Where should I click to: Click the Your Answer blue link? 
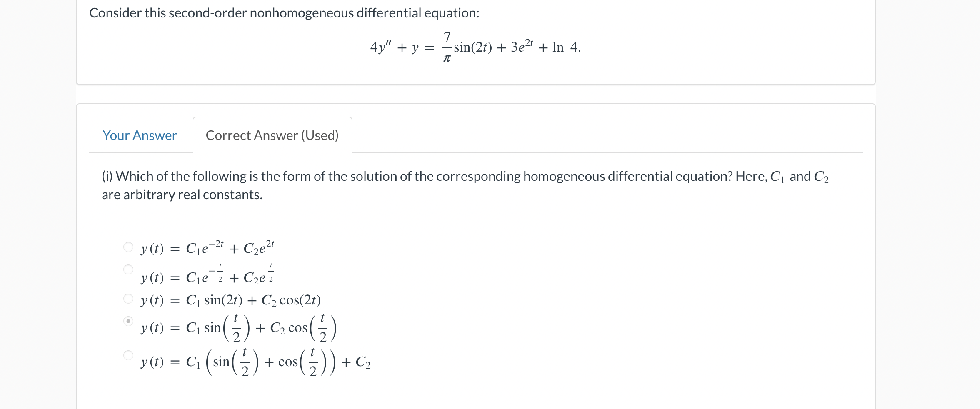pos(140,135)
